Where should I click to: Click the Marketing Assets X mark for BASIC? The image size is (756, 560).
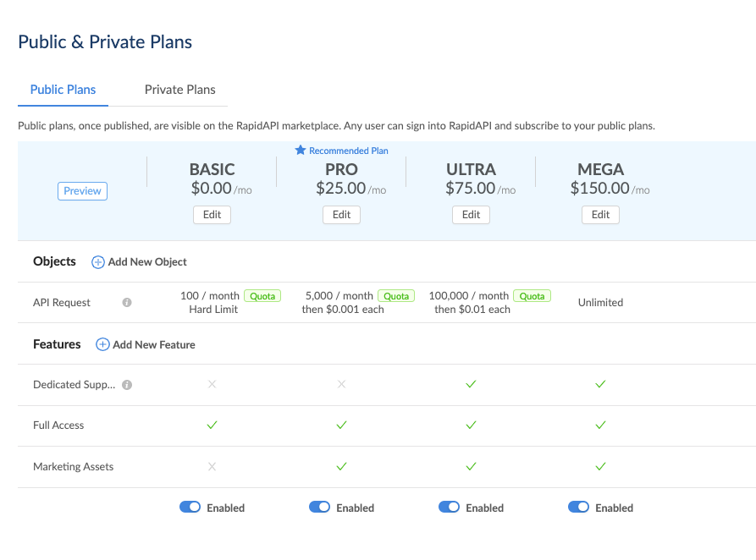(x=212, y=466)
